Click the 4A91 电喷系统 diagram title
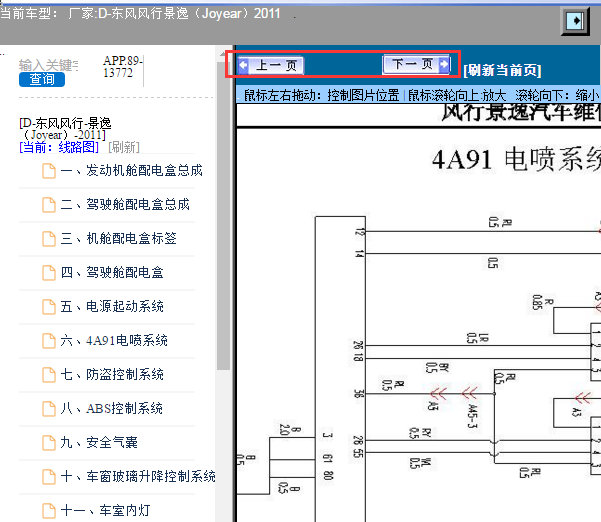The image size is (601, 522). point(516,159)
